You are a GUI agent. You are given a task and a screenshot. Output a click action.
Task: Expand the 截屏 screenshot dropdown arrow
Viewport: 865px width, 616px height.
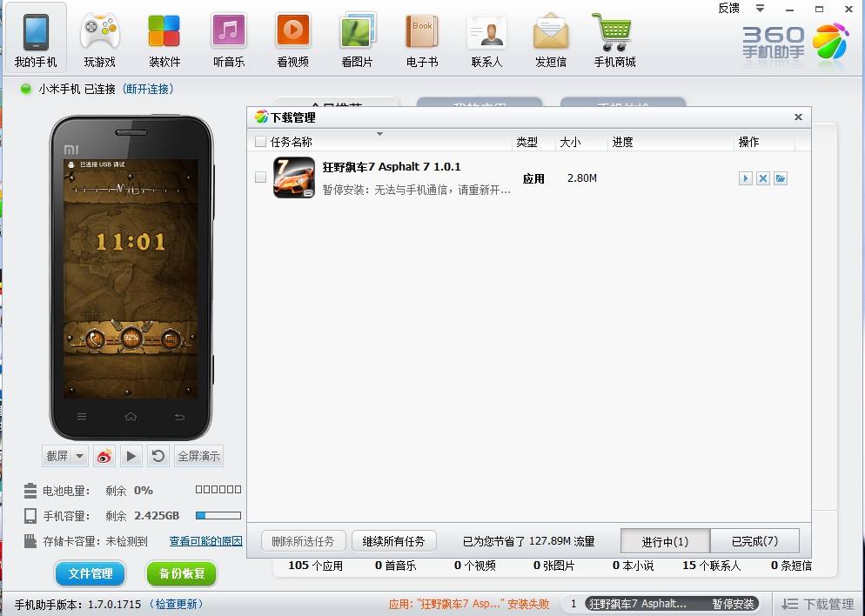[x=80, y=456]
